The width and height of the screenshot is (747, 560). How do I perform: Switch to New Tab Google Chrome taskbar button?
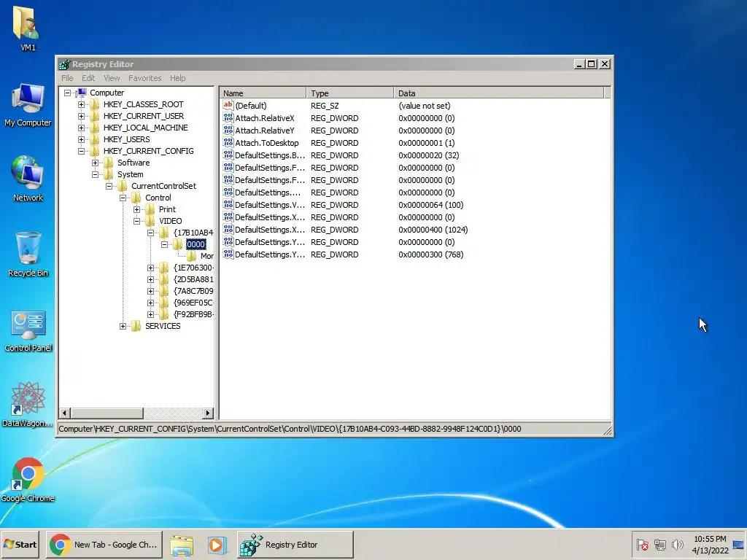pos(104,544)
